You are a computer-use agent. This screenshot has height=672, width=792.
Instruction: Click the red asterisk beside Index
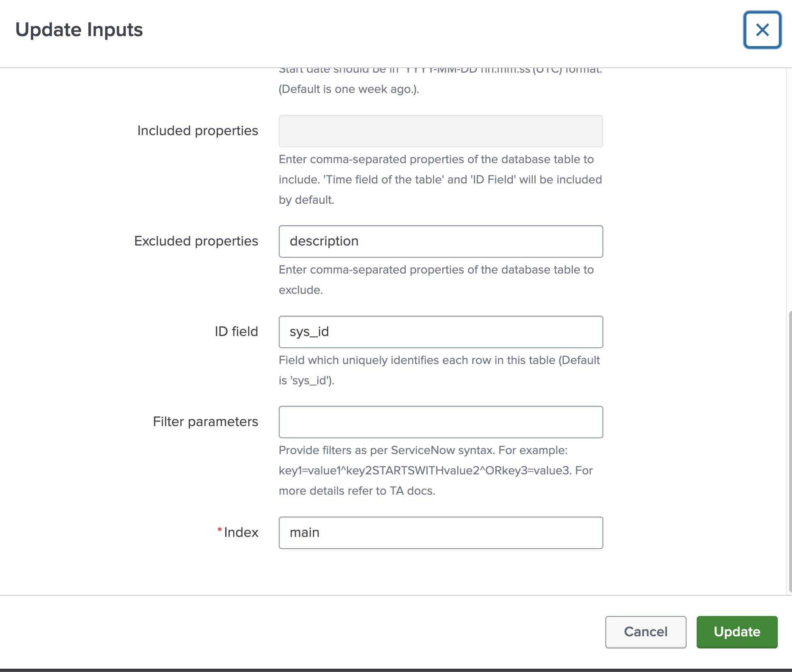pos(219,529)
